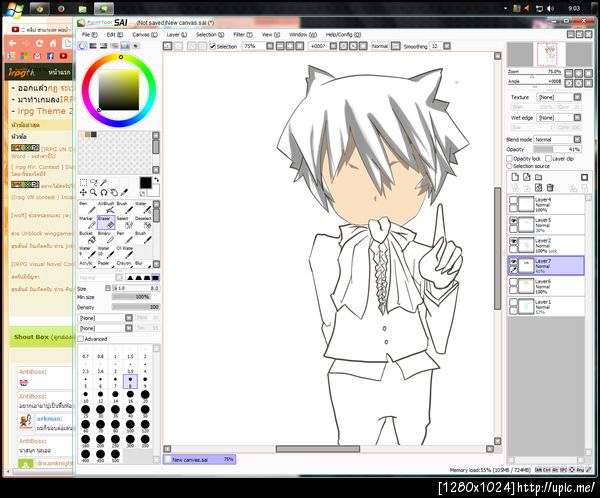Create a new normal layer
Image resolution: width=600 pixels, height=498 pixels.
pos(515,177)
